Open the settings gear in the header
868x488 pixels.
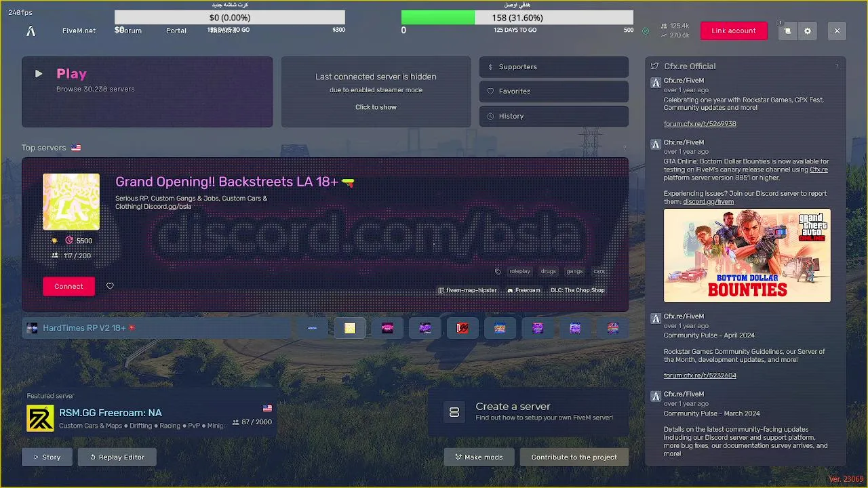pyautogui.click(x=808, y=30)
